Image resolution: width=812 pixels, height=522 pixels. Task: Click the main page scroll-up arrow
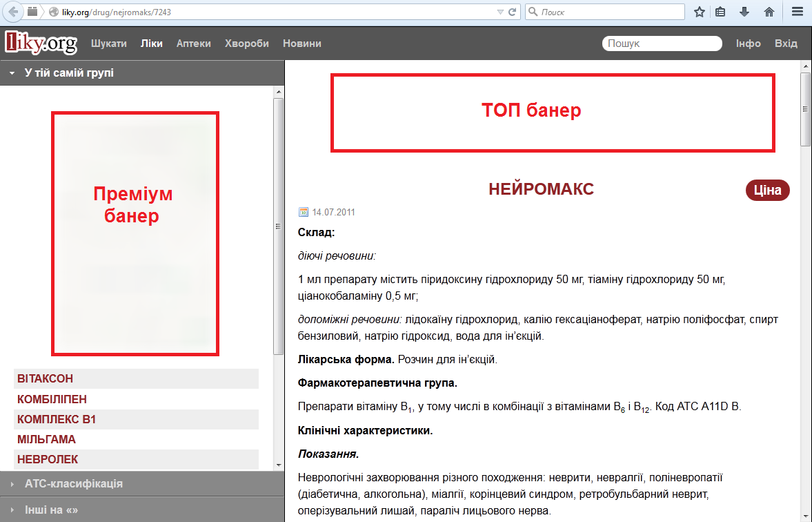(806, 66)
